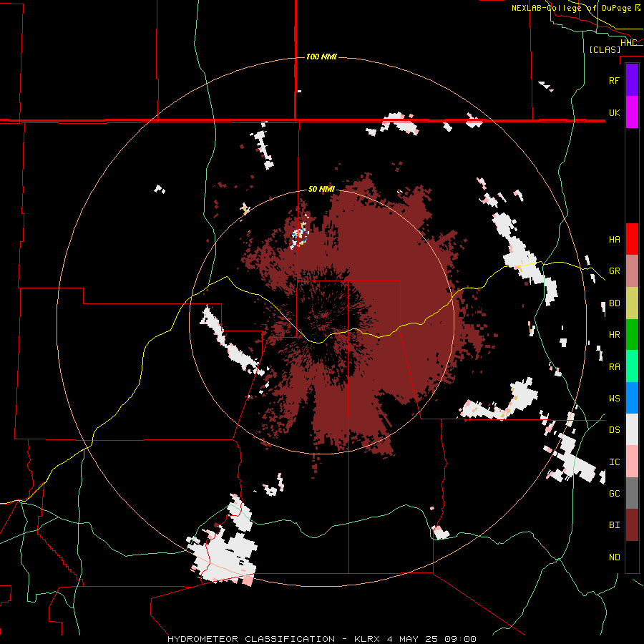Click the NEXLAB-College of DuPage credit text
644x644 pixels.
click(x=572, y=8)
